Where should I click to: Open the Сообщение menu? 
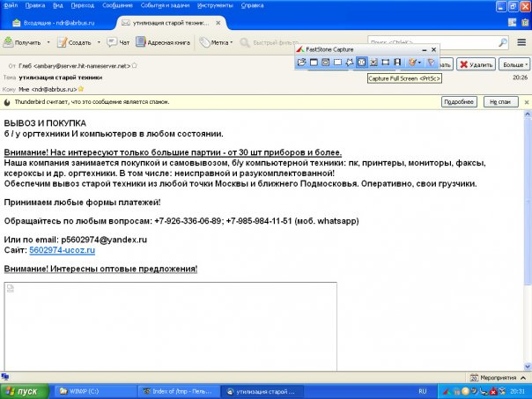[112, 5]
